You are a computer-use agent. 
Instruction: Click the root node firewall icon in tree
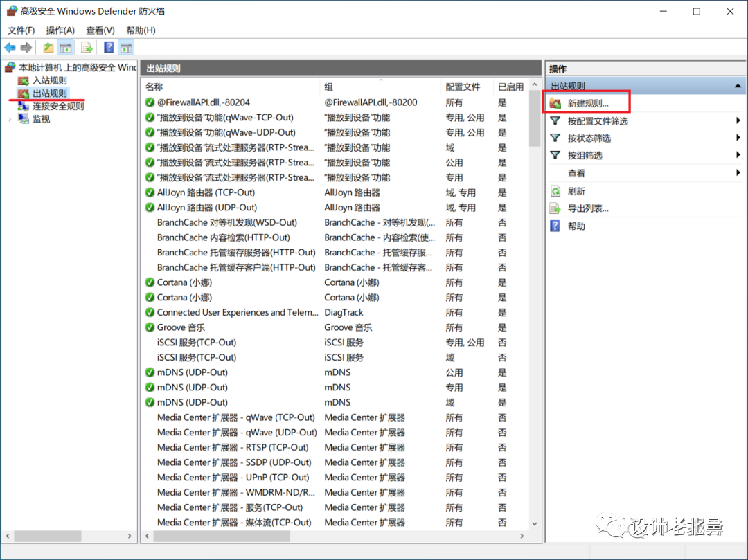point(10,67)
